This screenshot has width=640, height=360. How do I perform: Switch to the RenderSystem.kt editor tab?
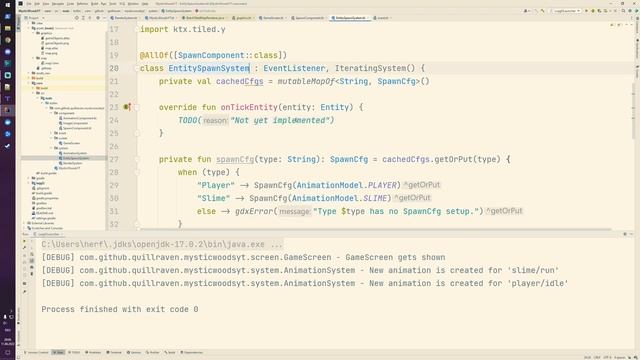coord(124,18)
